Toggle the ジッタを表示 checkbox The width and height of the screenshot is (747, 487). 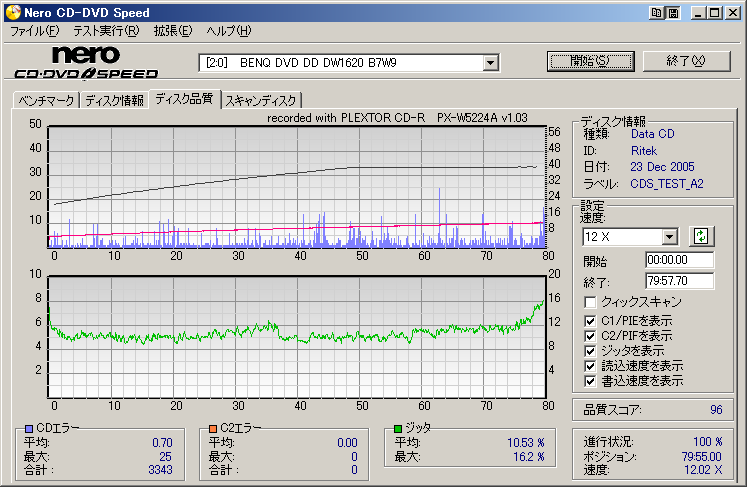pyautogui.click(x=591, y=351)
